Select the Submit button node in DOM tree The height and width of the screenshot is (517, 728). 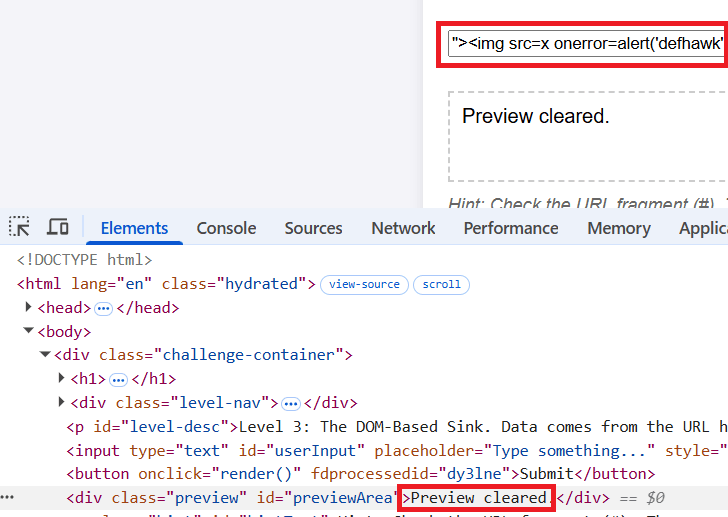click(x=360, y=474)
